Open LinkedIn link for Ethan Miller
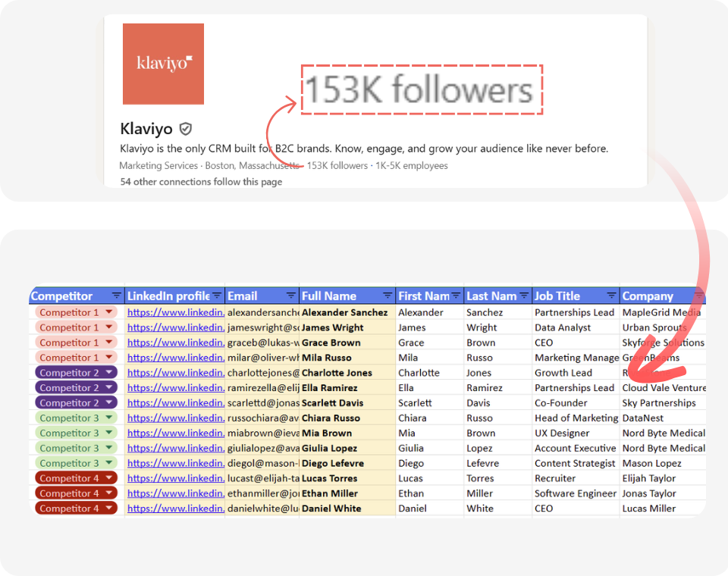 [176, 493]
